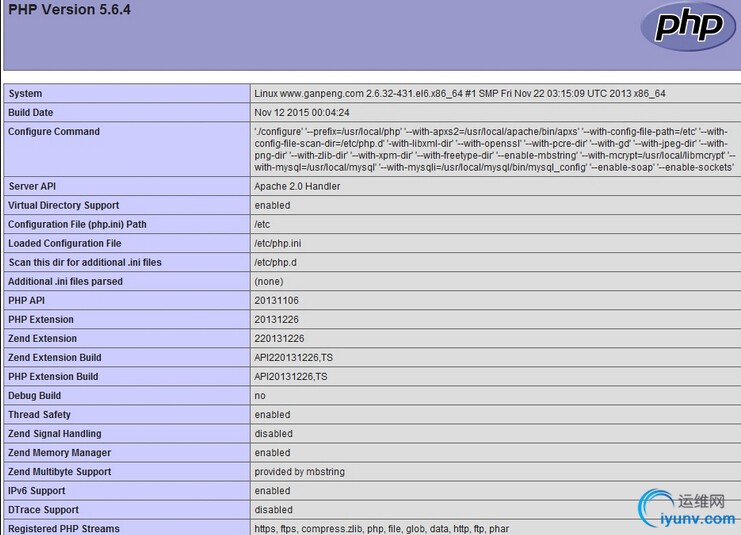
Task: Click the 'Server API' label
Action: pos(32,186)
